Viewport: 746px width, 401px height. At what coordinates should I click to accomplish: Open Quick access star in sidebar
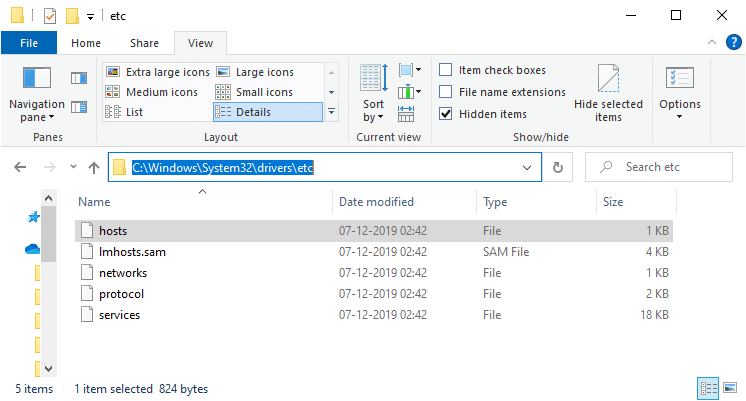33,217
